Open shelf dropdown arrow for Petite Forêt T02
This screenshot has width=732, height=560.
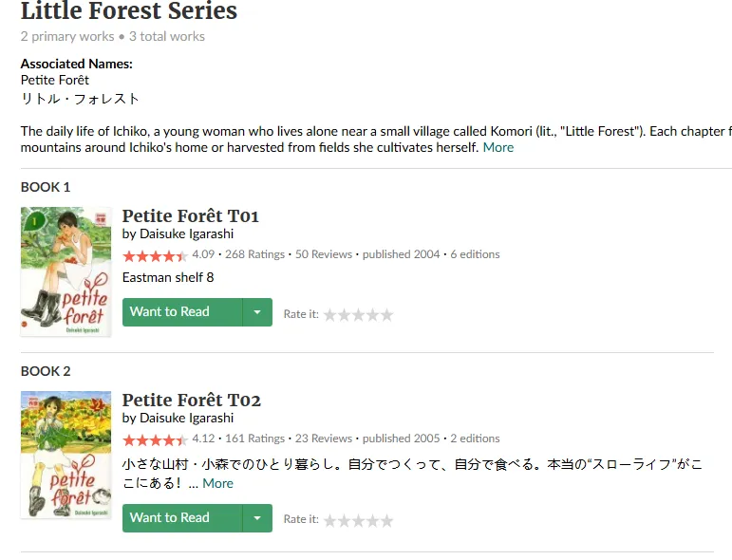[257, 518]
